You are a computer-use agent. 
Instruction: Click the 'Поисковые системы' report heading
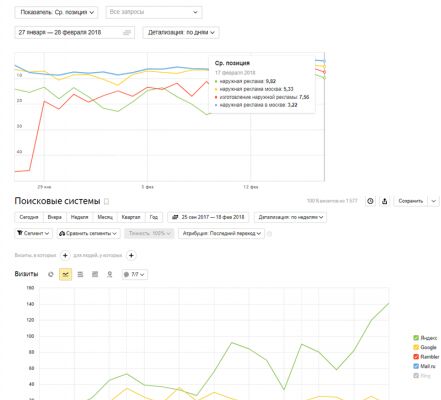pos(57,201)
